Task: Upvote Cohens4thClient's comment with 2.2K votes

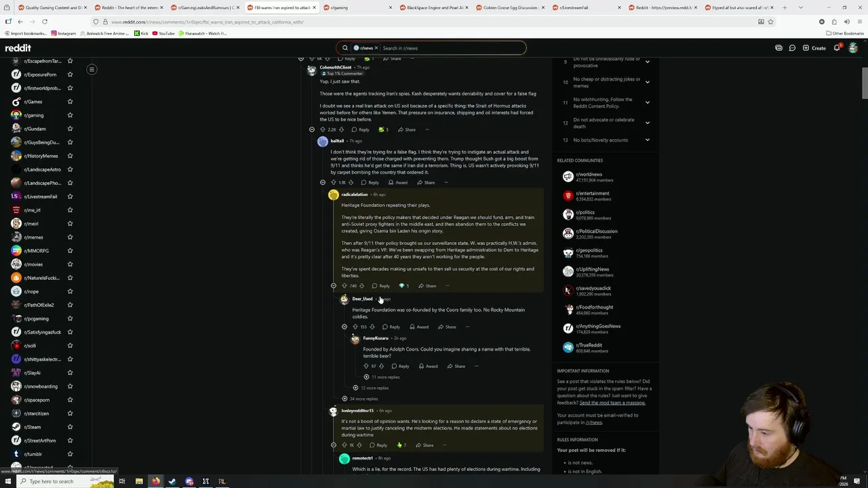Action: 323,129
